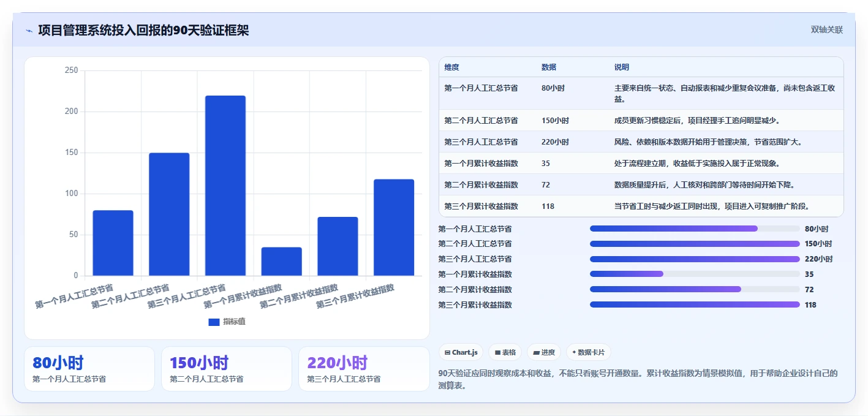Click the progress bar showing 220小时
Image resolution: width=868 pixels, height=416 pixels.
[x=695, y=259]
